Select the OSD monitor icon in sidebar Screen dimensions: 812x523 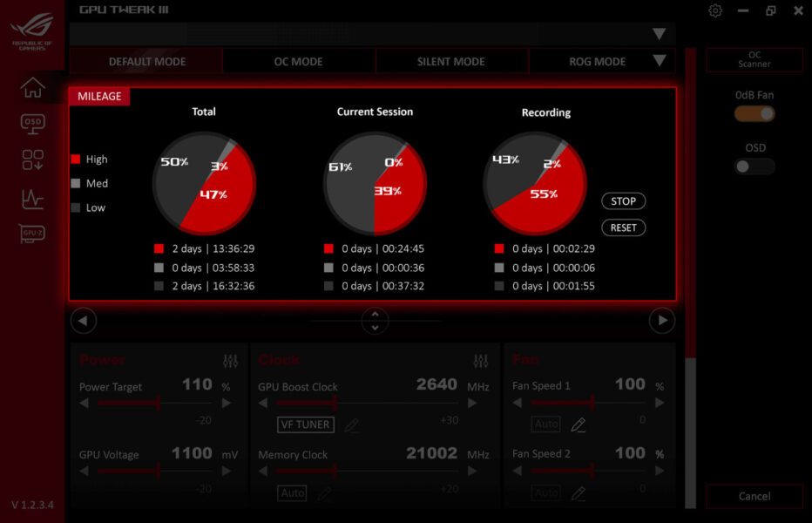32,124
